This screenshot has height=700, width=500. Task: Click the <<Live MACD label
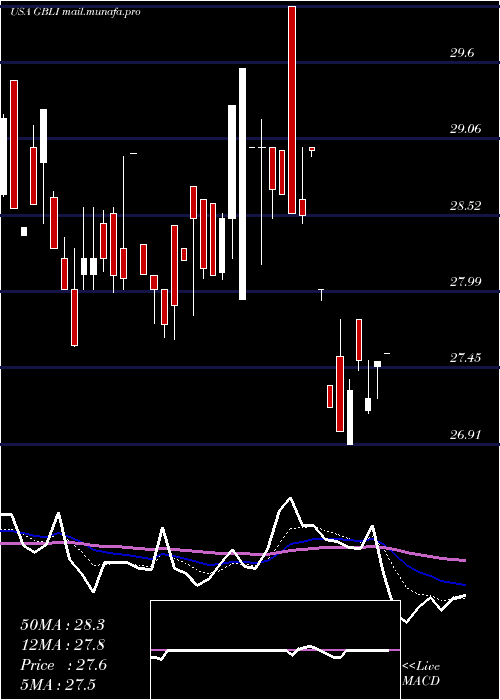(421, 673)
